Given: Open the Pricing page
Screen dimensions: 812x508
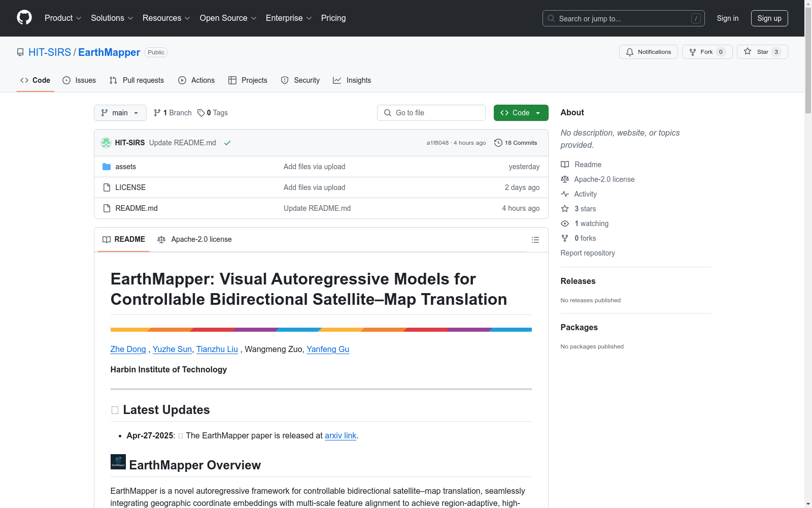Looking at the screenshot, I should point(333,18).
